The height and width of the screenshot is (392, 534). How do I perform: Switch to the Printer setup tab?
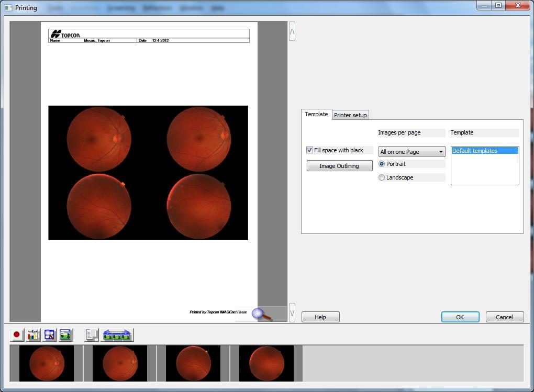[350, 115]
